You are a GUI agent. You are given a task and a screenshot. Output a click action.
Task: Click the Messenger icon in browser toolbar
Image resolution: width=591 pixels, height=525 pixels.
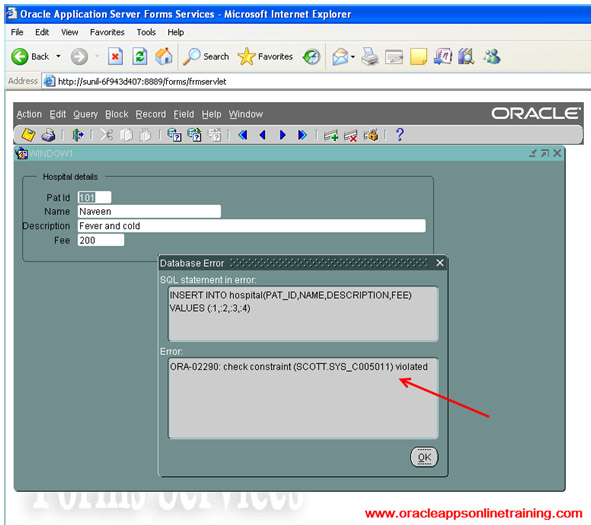pyautogui.click(x=492, y=57)
